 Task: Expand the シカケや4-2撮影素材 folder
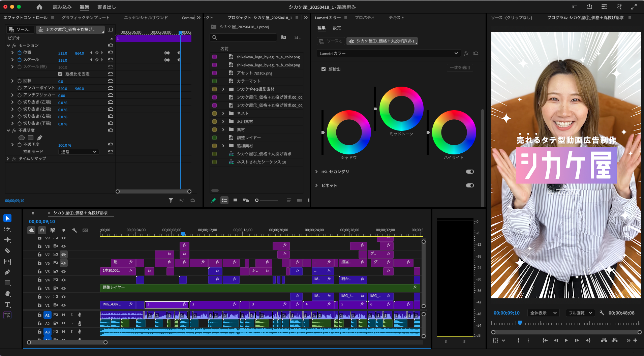[x=223, y=89]
